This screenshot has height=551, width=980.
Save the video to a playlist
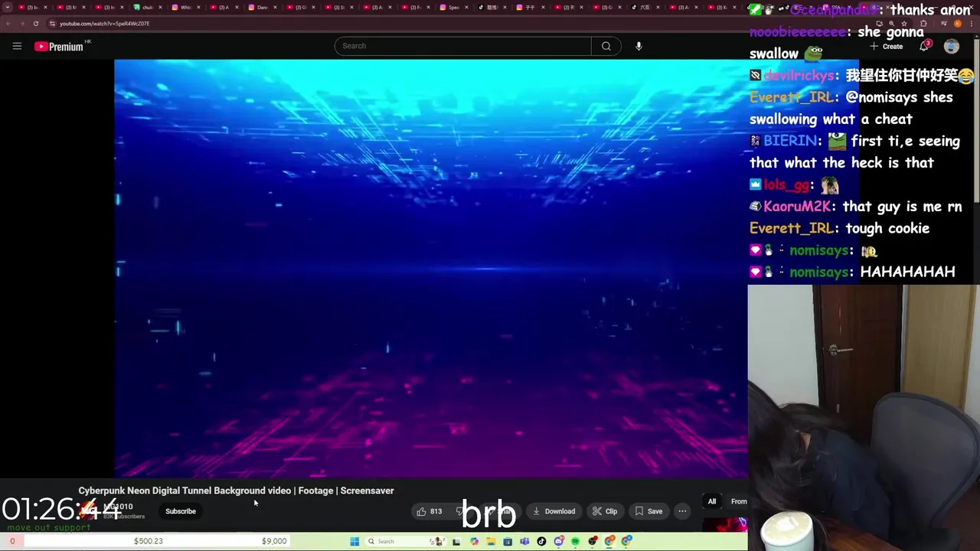click(648, 511)
